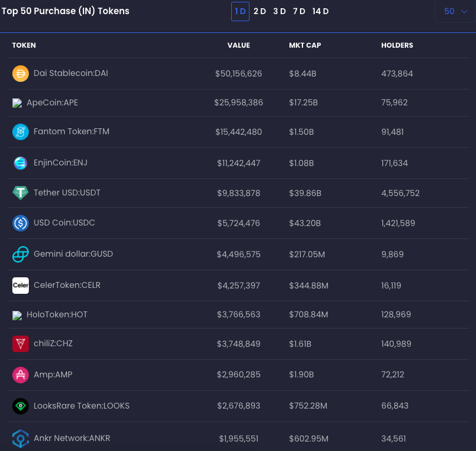This screenshot has width=476, height=451.
Task: Switch to the 7 D time range
Action: pos(299,12)
